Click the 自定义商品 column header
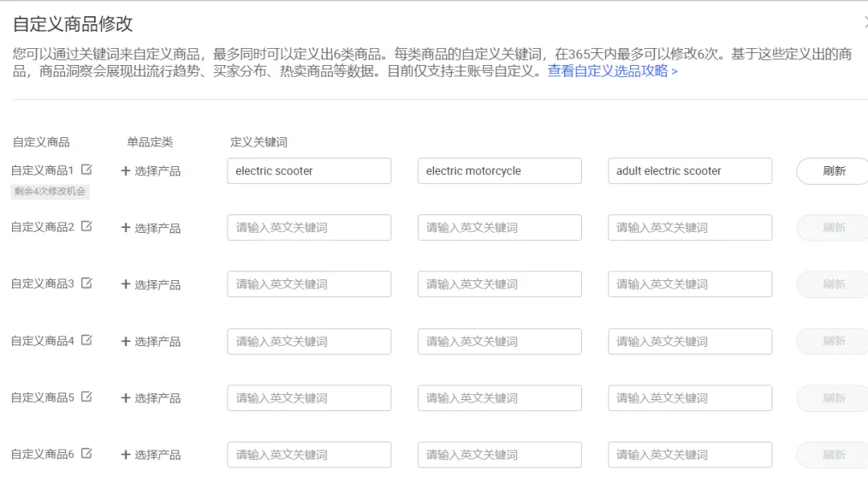The image size is (868, 489). tap(41, 142)
